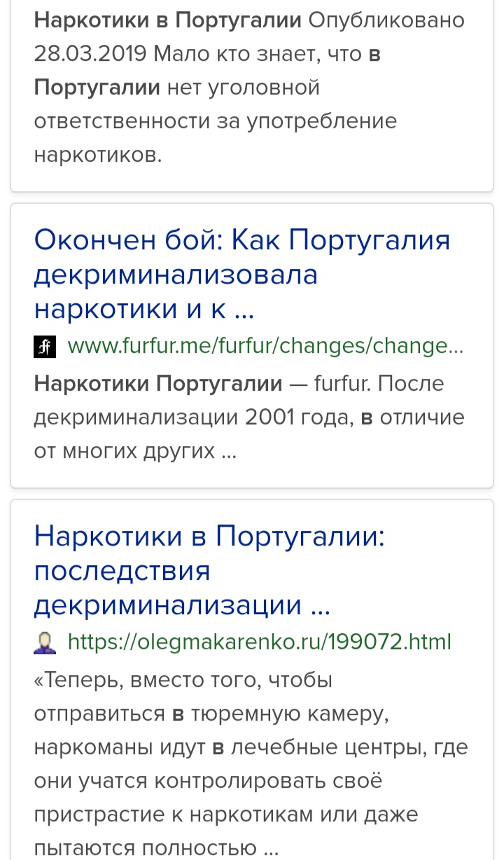Click bold "Наркотики Португалии" in furfur snippet
The width and height of the screenshot is (504, 860).
pos(158,384)
